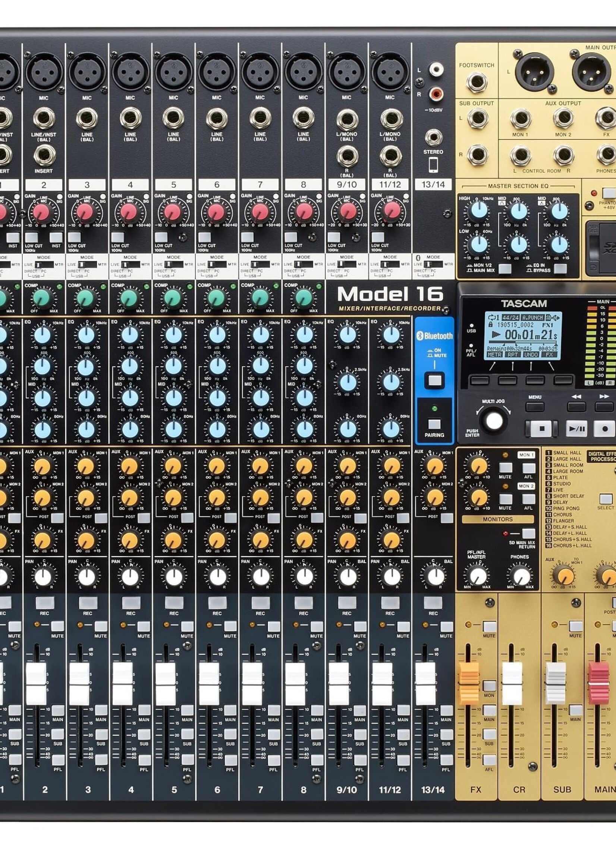Screen dimensions: 616x863
Task: Tap the effect SELECT button
Action: coord(606,498)
